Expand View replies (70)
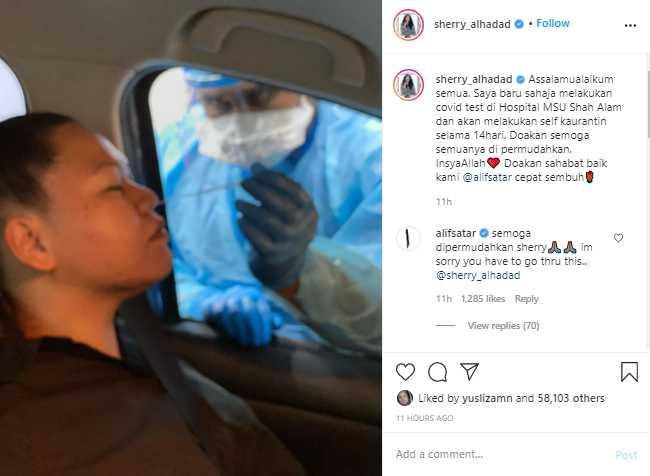 (x=503, y=326)
